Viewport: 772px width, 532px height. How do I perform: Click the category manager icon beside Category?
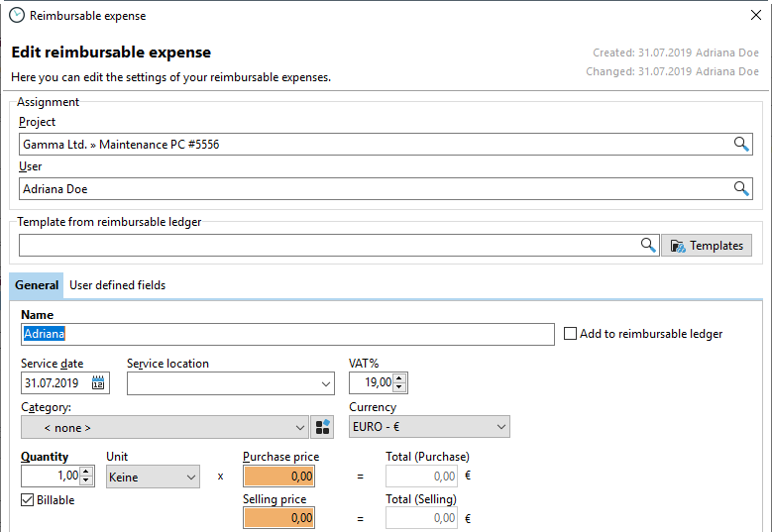[x=323, y=428]
